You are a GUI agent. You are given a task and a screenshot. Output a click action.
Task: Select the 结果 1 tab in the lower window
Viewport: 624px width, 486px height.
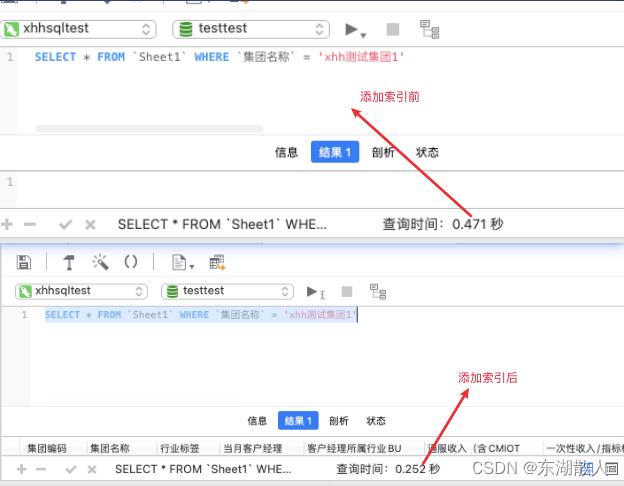[298, 420]
